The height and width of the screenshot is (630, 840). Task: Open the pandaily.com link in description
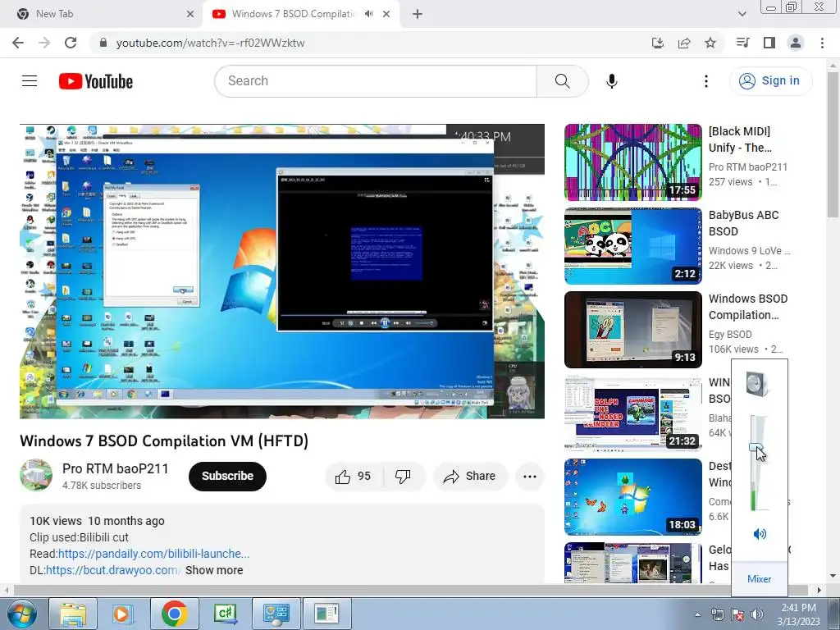[153, 554]
